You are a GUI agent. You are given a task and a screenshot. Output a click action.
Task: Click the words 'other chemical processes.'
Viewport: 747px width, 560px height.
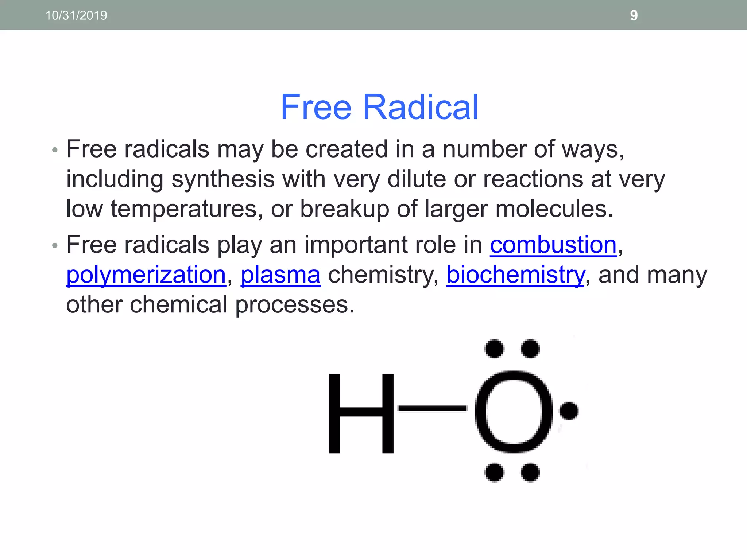pos(210,305)
